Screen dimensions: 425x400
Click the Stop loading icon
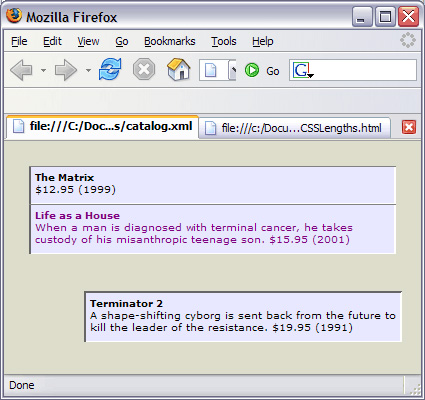tap(144, 69)
